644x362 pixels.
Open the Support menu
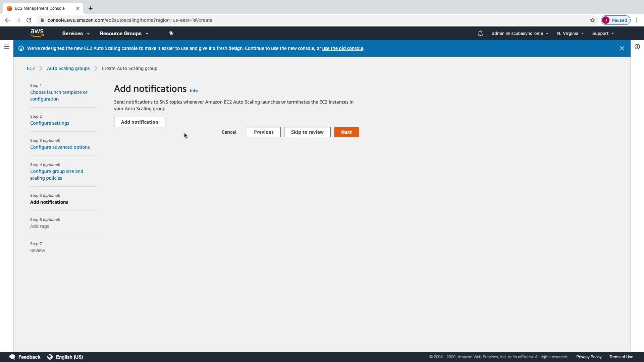tap(603, 34)
